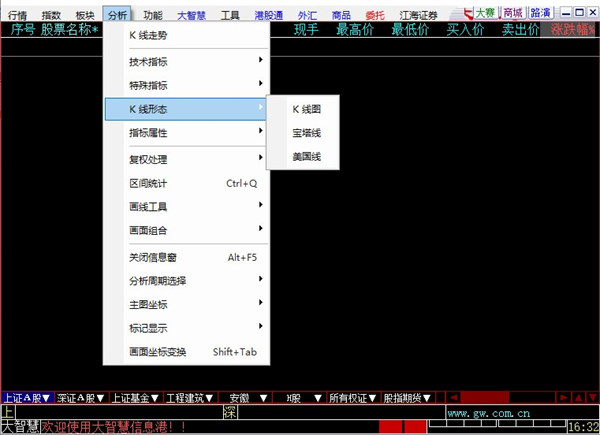Open the www.gw.com.cn link
Screen dimensions: 600x435
pos(489,413)
